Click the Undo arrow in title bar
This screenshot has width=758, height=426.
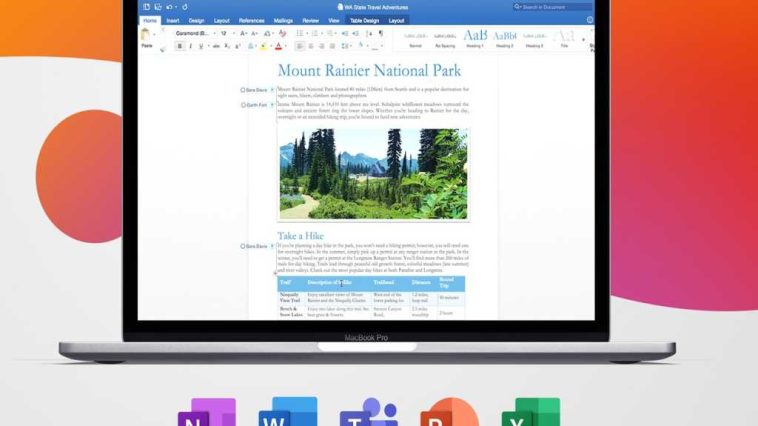pos(169,7)
